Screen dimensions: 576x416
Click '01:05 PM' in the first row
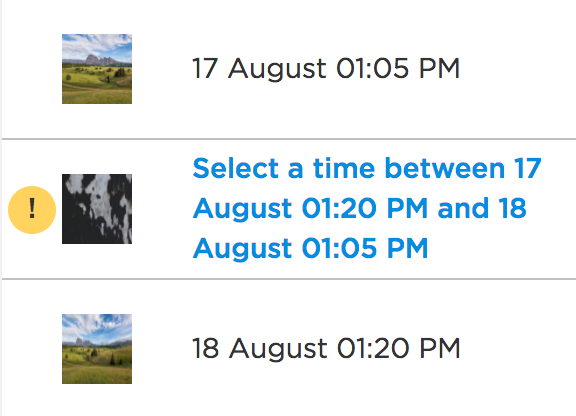[x=398, y=69]
